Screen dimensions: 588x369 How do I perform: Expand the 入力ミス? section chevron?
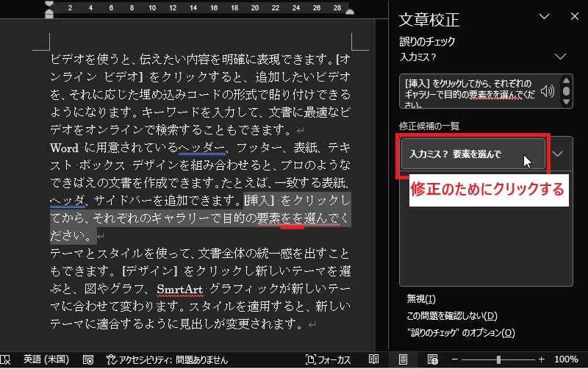[x=561, y=57]
